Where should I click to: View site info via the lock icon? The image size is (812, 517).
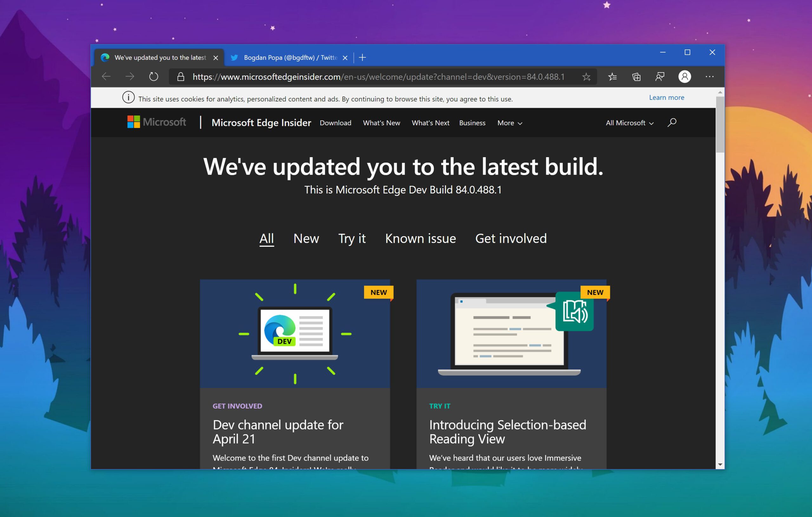tap(181, 77)
